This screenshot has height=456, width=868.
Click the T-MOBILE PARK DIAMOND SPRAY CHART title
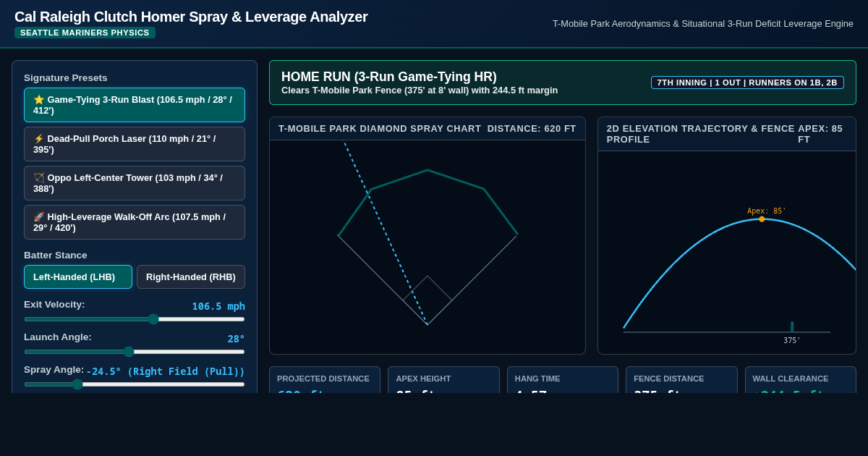[380, 129]
